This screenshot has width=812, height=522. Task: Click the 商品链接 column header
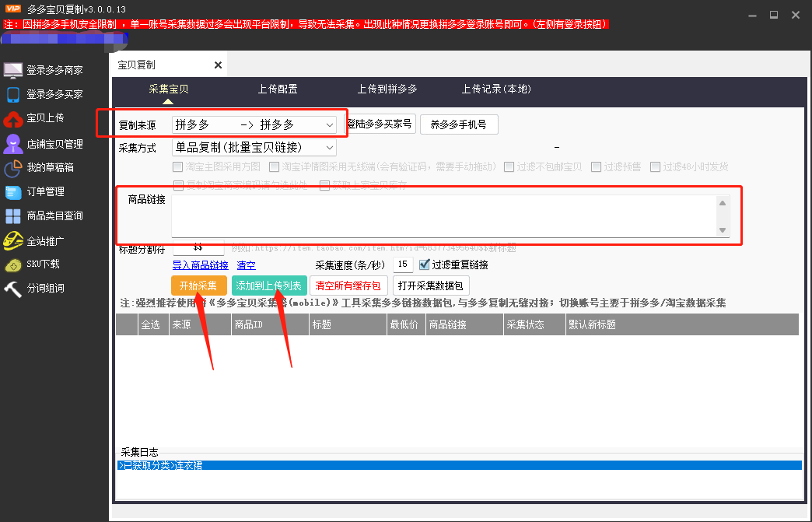[464, 324]
